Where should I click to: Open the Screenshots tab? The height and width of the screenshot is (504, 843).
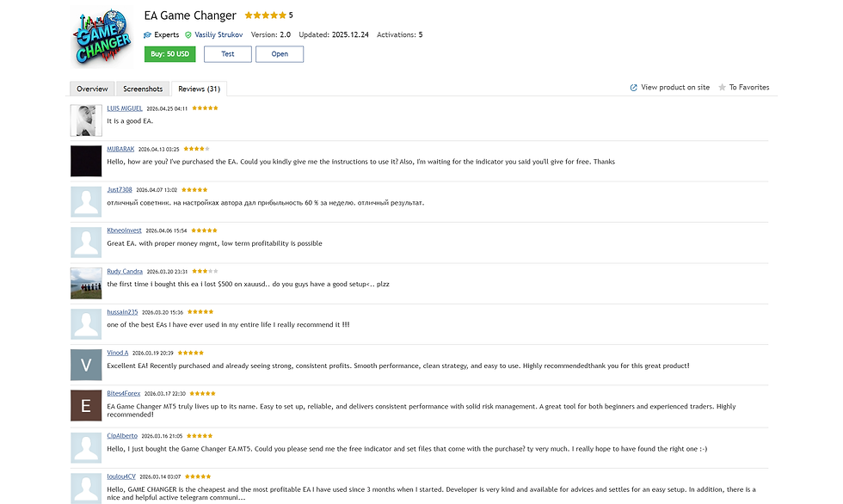pyautogui.click(x=143, y=89)
